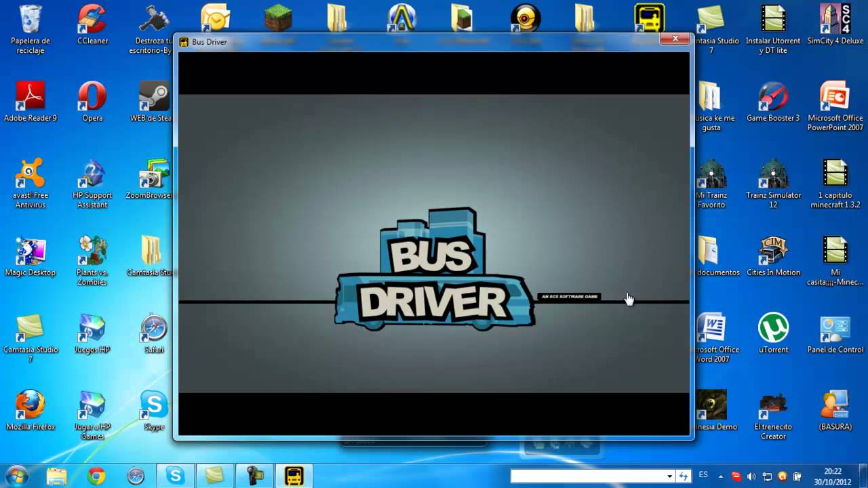The height and width of the screenshot is (488, 868).
Task: Show hidden system tray icons
Action: [x=721, y=476]
